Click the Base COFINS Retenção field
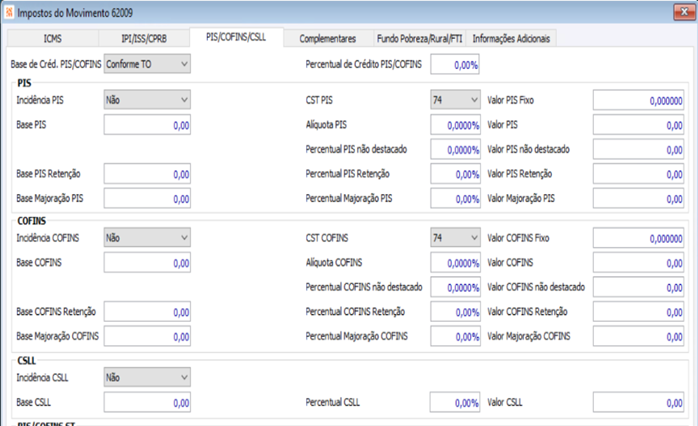The image size is (698, 426). point(147,312)
